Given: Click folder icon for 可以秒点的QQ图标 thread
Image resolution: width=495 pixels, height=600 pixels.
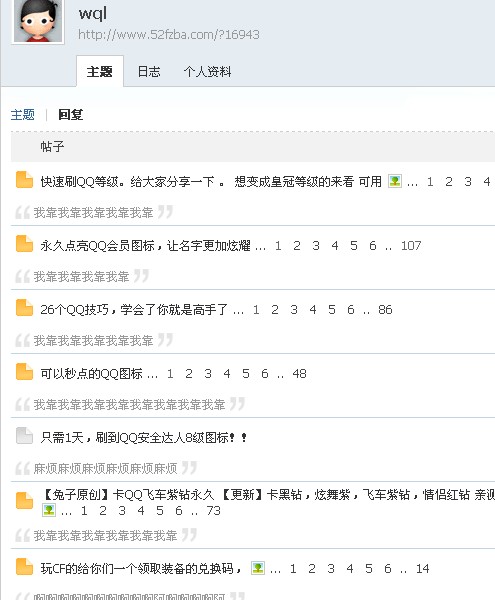Looking at the screenshot, I should point(24,372).
